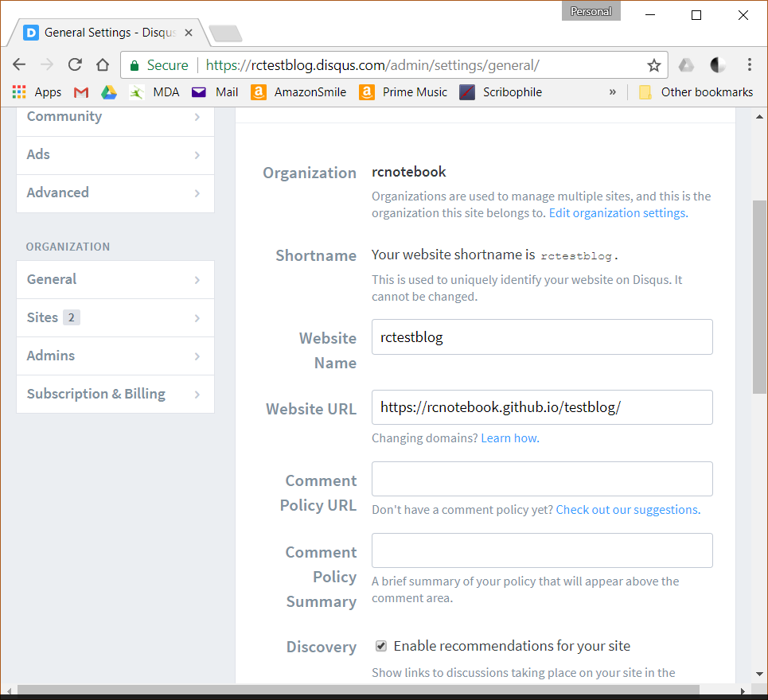Uncheck Enable recommendations for your site
The width and height of the screenshot is (768, 700).
point(381,646)
